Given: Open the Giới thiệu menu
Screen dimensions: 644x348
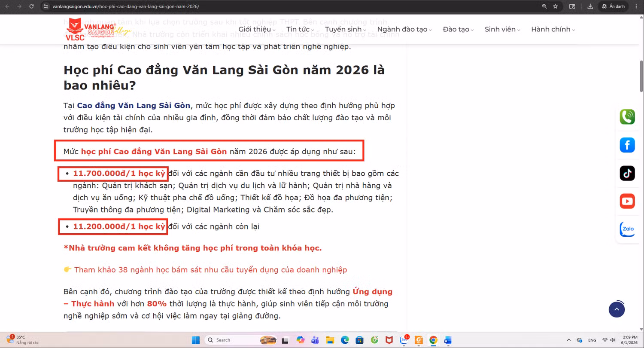Looking at the screenshot, I should (255, 29).
